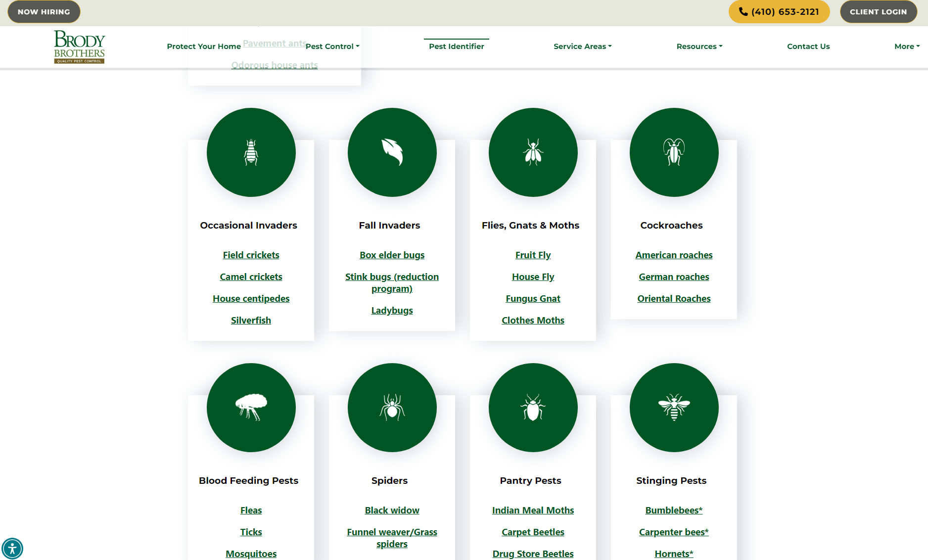Click the NOW HIRING button
The height and width of the screenshot is (560, 928).
click(44, 11)
